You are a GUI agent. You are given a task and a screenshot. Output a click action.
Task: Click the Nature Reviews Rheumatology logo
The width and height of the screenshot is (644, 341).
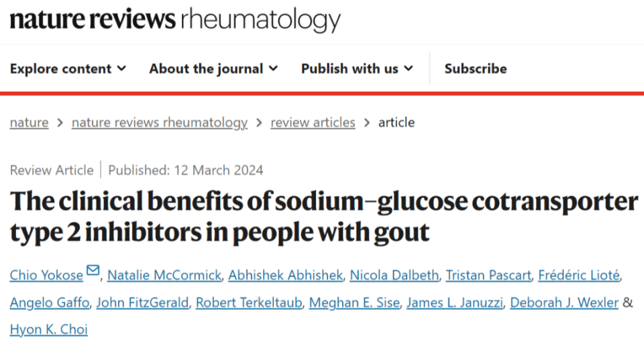click(x=175, y=19)
